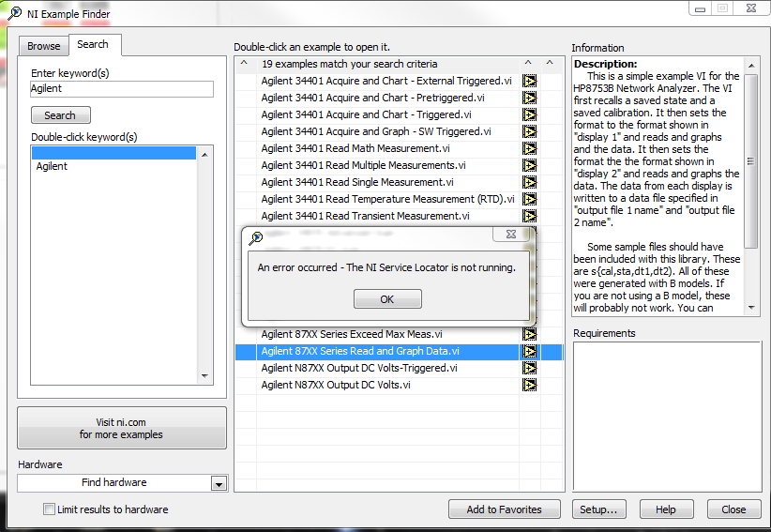Image resolution: width=771 pixels, height=532 pixels.
Task: Click VI icon next to Pretriggered.vi
Action: (x=530, y=98)
